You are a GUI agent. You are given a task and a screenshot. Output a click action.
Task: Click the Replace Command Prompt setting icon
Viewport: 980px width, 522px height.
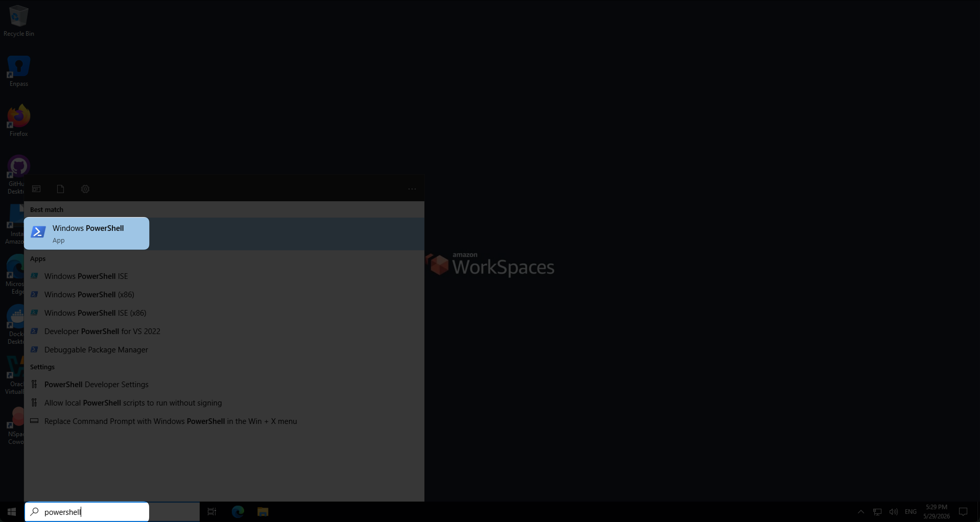(34, 421)
